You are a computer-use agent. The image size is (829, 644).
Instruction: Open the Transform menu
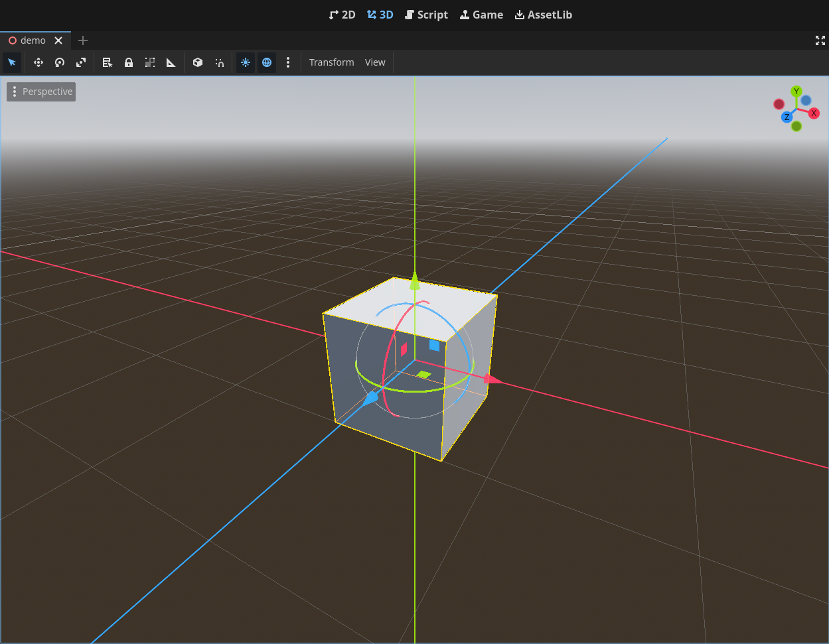tap(331, 62)
